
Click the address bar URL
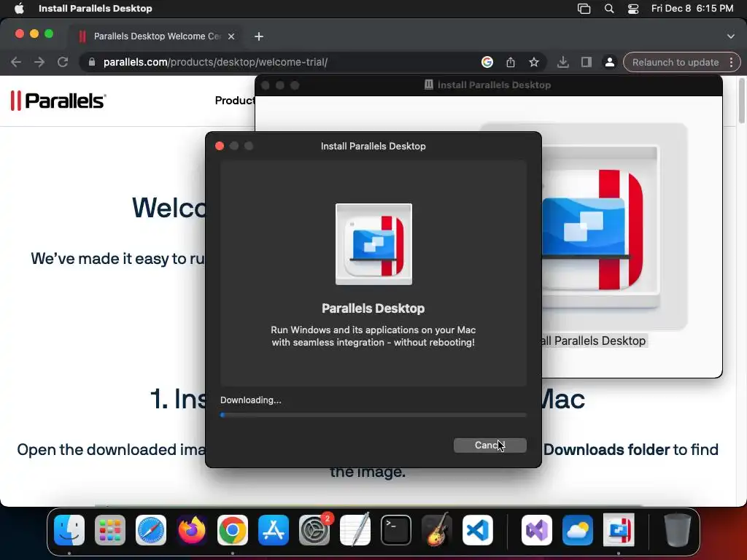[215, 62]
